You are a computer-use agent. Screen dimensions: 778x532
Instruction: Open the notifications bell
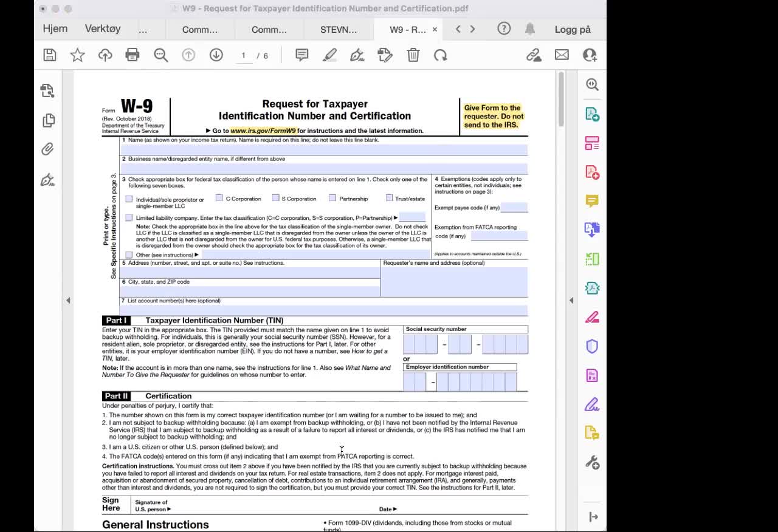pos(530,29)
